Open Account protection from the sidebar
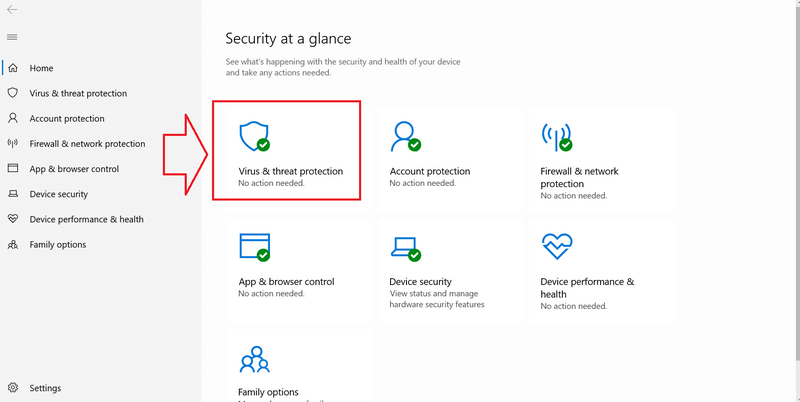The width and height of the screenshot is (800, 402). click(66, 119)
